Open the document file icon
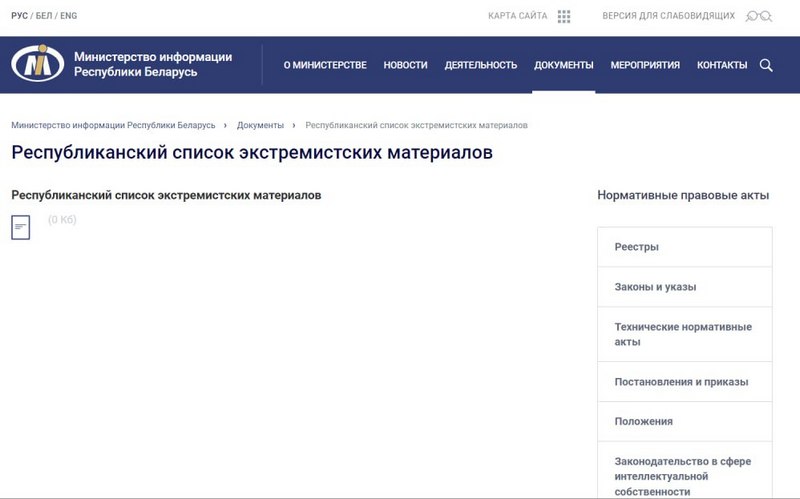The height and width of the screenshot is (499, 800). click(20, 227)
